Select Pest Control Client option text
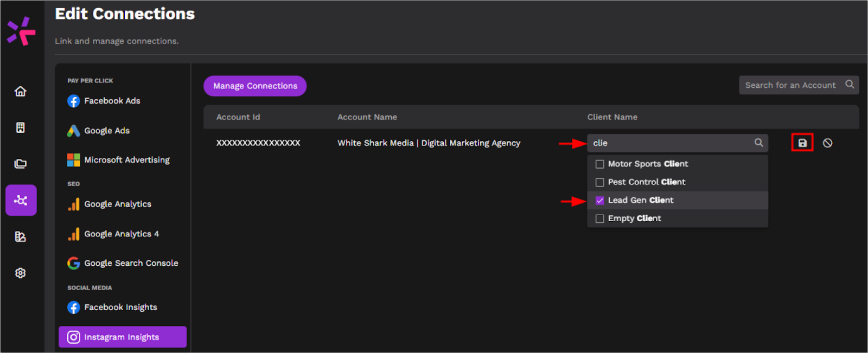 point(647,182)
